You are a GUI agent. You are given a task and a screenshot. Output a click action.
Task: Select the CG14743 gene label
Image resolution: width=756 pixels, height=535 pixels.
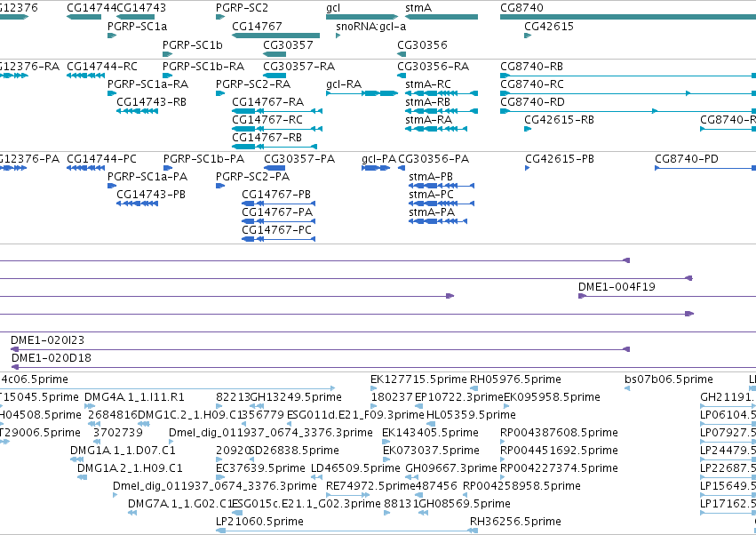click(141, 8)
